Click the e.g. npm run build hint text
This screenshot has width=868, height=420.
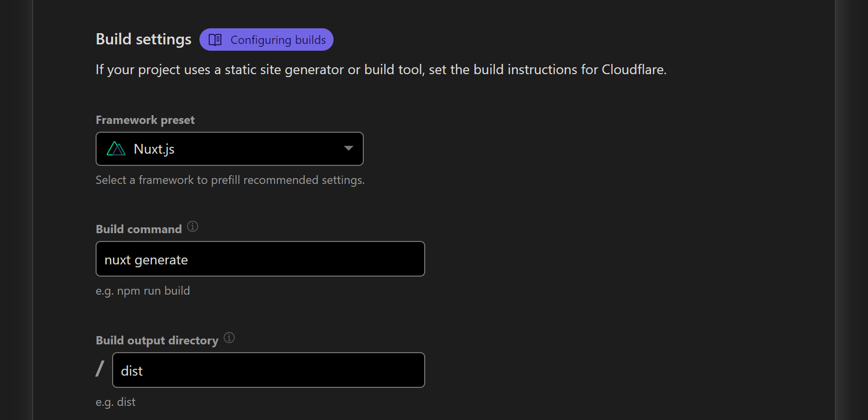pyautogui.click(x=142, y=290)
